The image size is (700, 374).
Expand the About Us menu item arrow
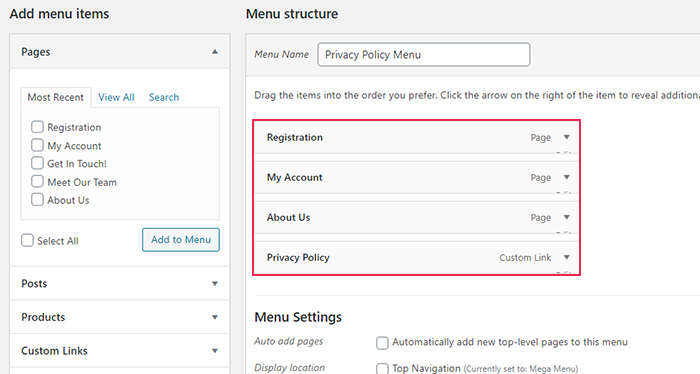(567, 217)
